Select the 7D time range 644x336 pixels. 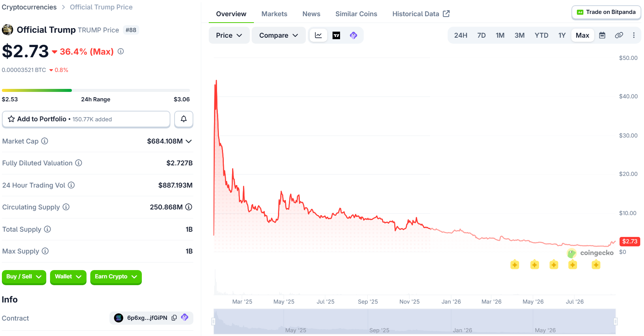[481, 35]
